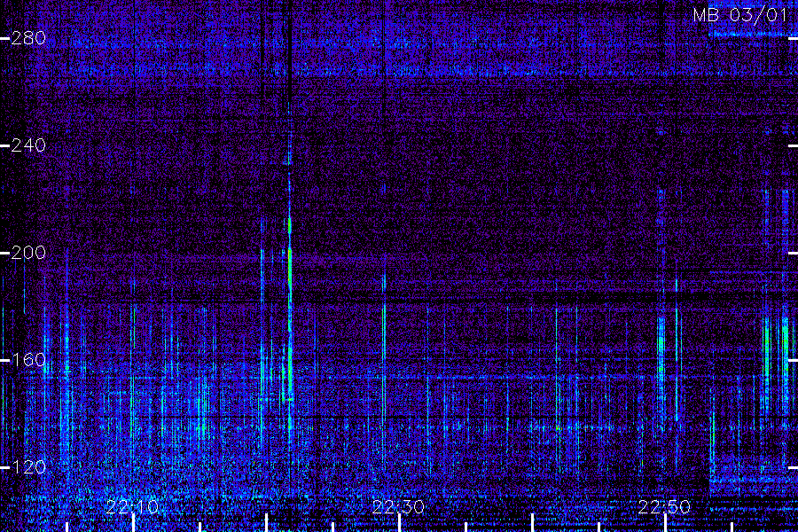Click the 120 frequency axis label

coord(28,467)
